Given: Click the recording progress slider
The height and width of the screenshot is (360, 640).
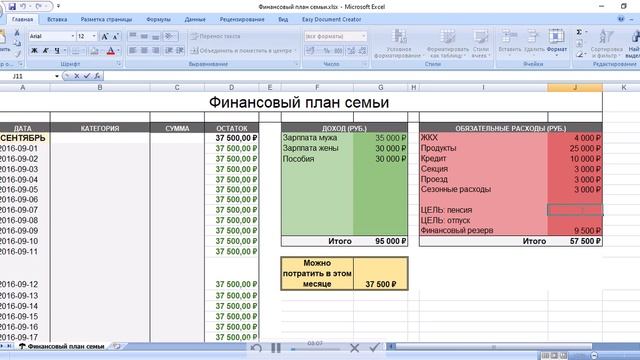Looking at the screenshot, I should [315, 349].
